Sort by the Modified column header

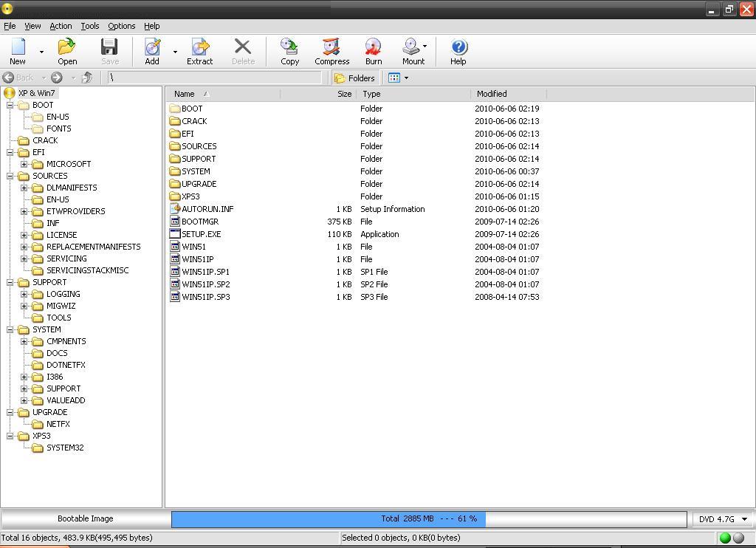pyautogui.click(x=509, y=94)
